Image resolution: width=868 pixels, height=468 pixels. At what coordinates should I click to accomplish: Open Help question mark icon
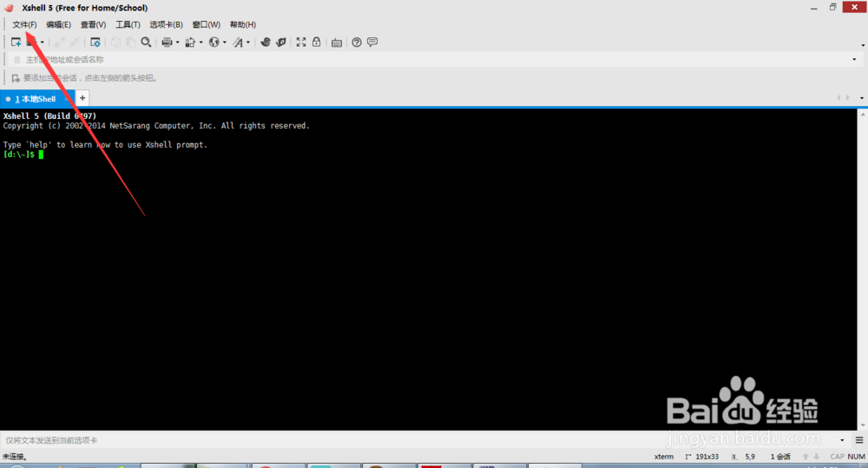pyautogui.click(x=357, y=42)
